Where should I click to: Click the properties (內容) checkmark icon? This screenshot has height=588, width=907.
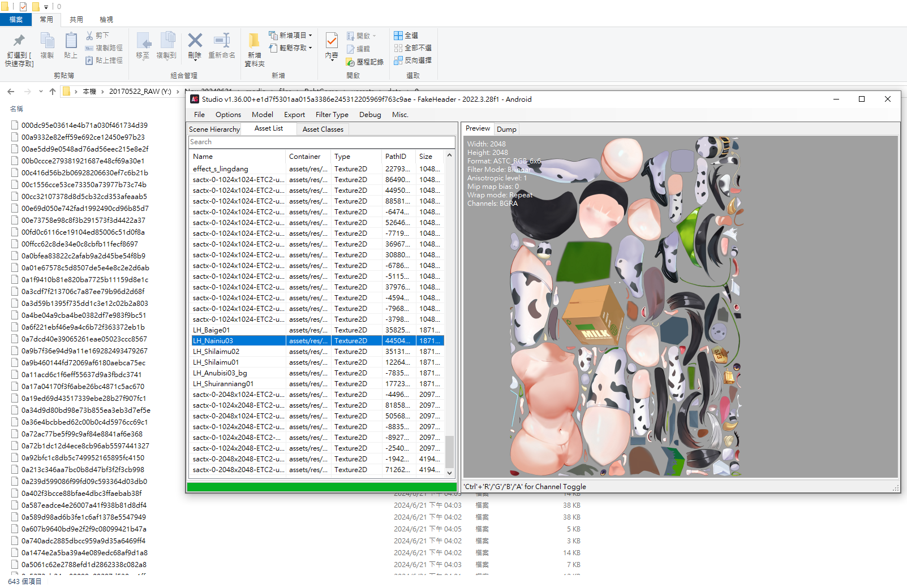[332, 40]
